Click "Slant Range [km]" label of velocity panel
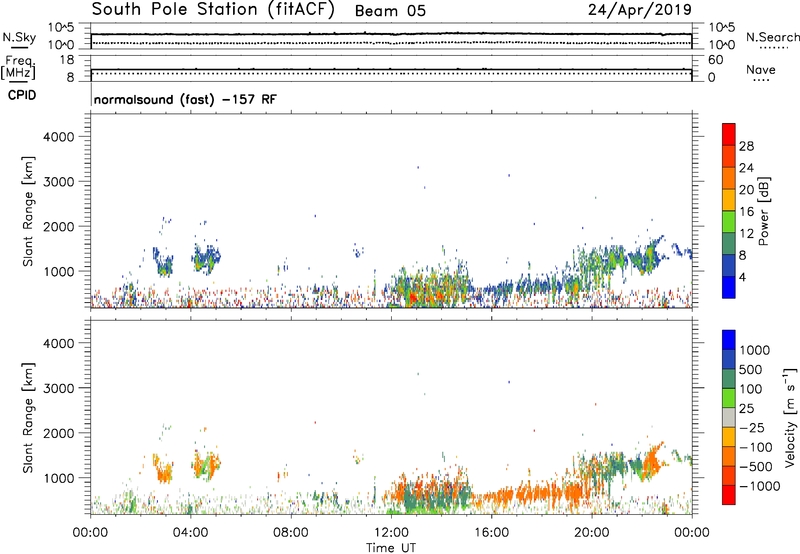 point(28,418)
